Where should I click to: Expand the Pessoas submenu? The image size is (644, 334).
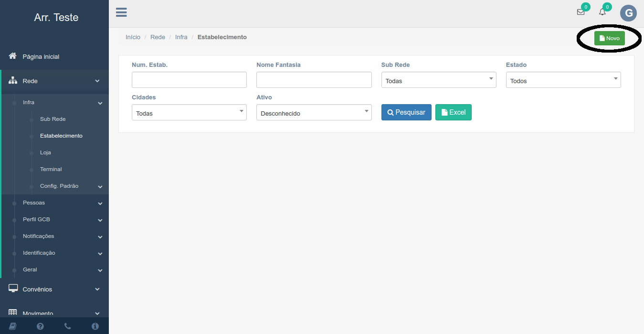(x=34, y=203)
